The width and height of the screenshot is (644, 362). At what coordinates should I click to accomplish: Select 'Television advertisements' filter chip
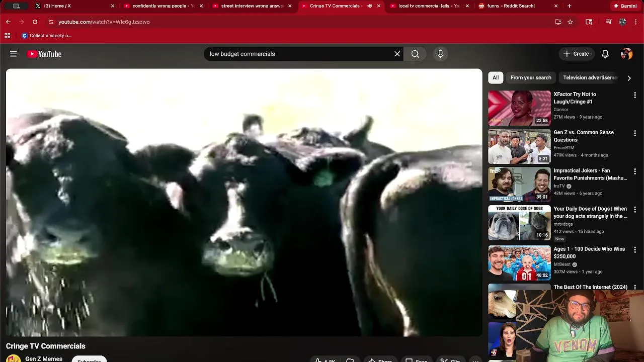pos(590,77)
